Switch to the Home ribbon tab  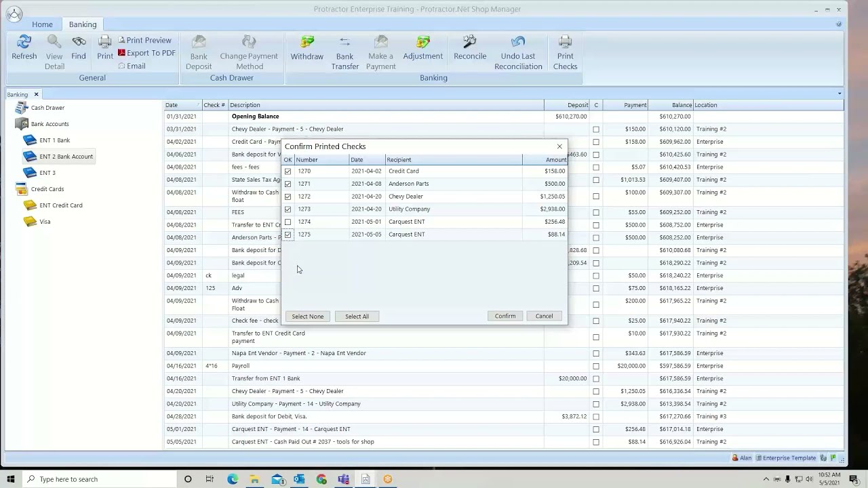click(x=42, y=24)
